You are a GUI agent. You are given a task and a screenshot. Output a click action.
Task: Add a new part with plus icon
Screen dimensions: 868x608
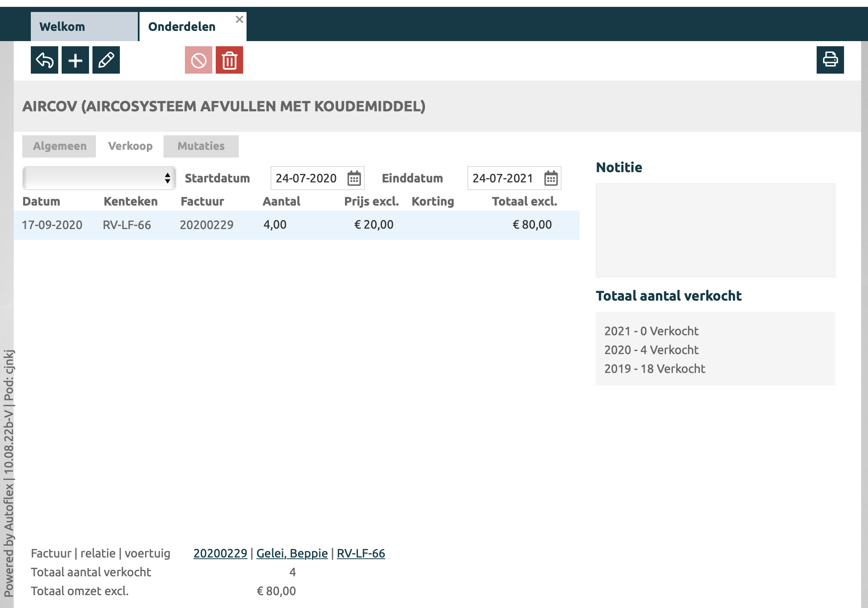point(75,60)
